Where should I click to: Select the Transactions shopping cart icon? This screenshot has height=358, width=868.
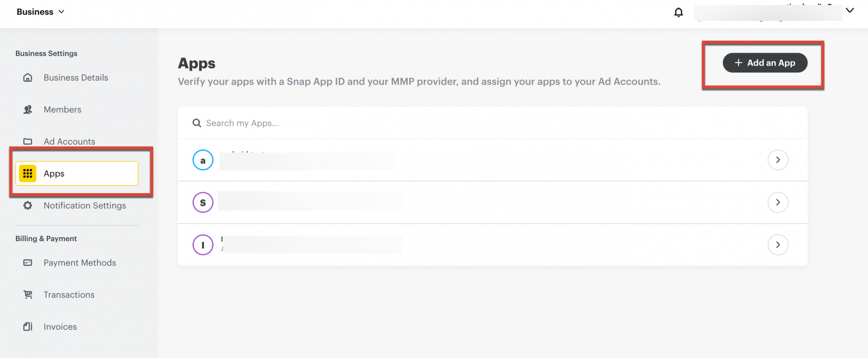28,294
